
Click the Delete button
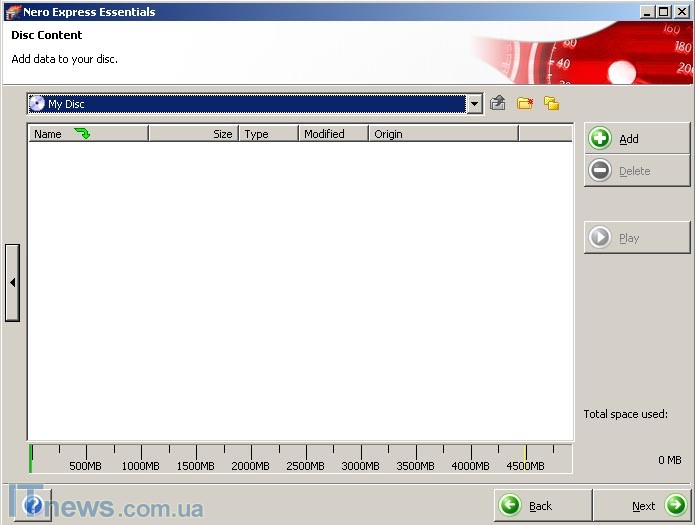(x=637, y=171)
